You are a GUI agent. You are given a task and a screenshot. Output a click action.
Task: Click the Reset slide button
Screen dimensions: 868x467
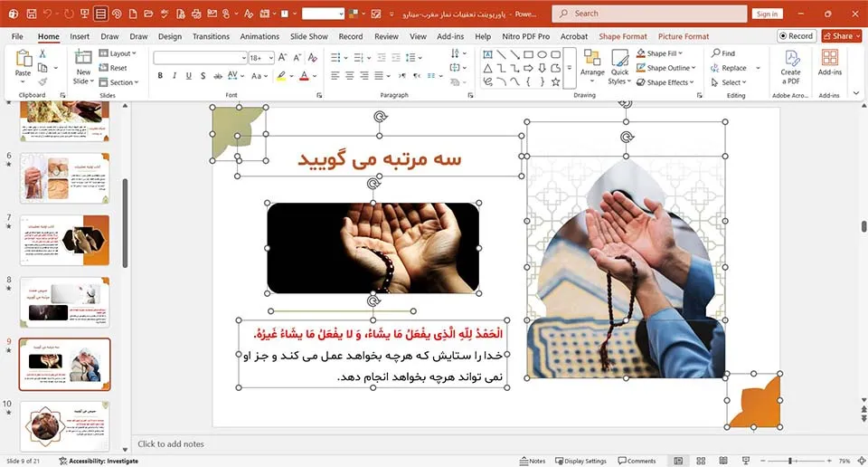coord(113,68)
